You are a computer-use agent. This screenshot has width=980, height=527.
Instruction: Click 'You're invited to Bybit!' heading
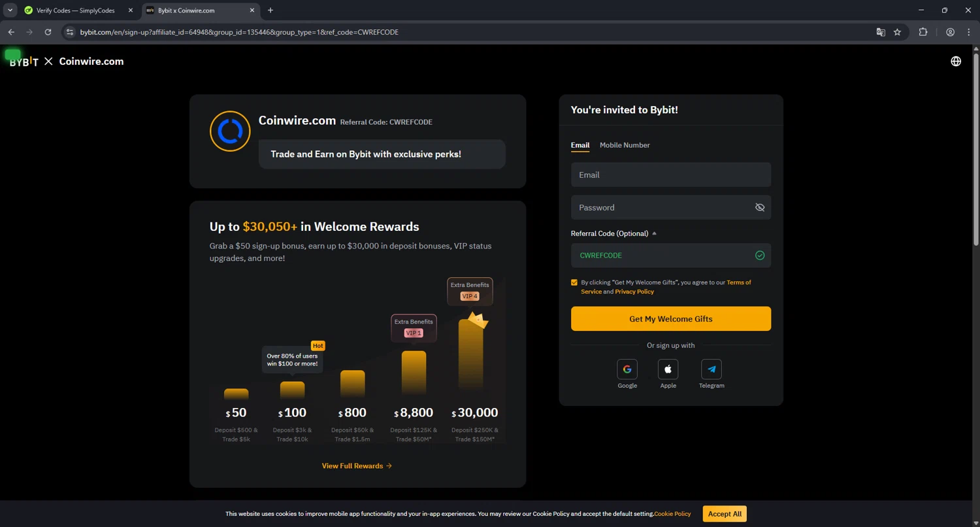[x=625, y=110]
